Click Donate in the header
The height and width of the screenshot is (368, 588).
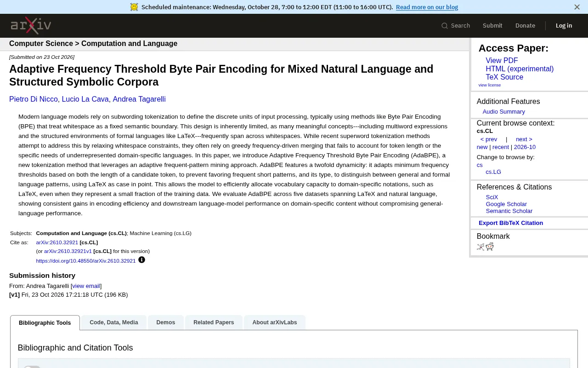click(x=525, y=26)
